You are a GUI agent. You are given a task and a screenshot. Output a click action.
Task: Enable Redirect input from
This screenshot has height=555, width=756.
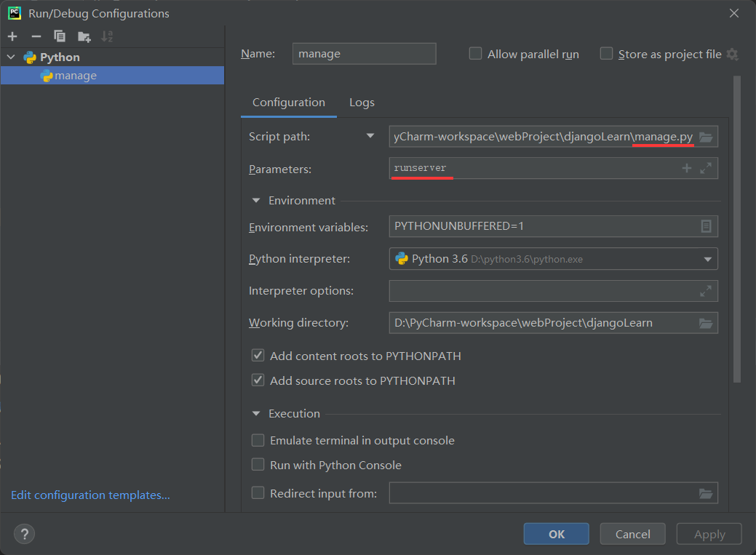(x=258, y=492)
